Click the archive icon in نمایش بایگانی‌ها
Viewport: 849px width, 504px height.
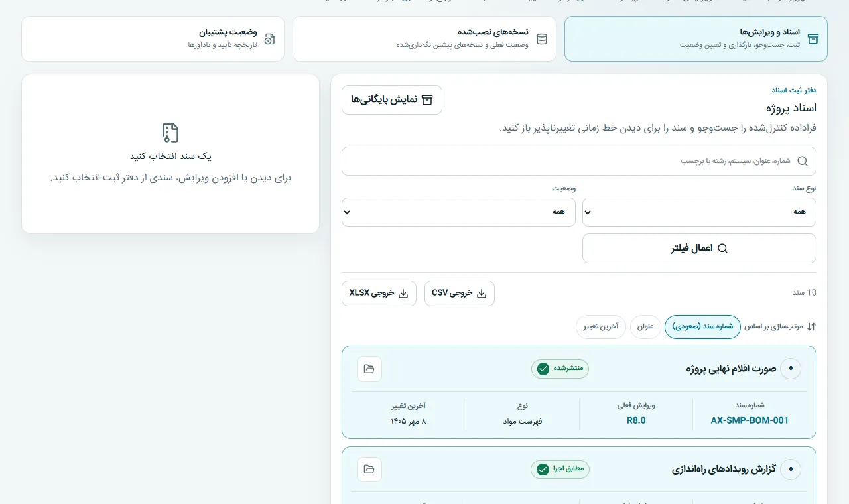(x=427, y=99)
